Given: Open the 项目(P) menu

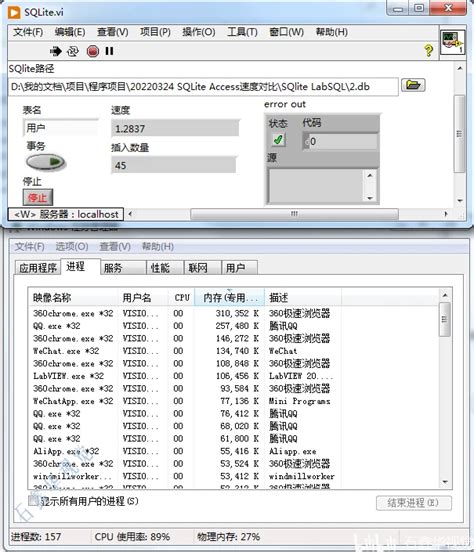Looking at the screenshot, I should pyautogui.click(x=155, y=32).
